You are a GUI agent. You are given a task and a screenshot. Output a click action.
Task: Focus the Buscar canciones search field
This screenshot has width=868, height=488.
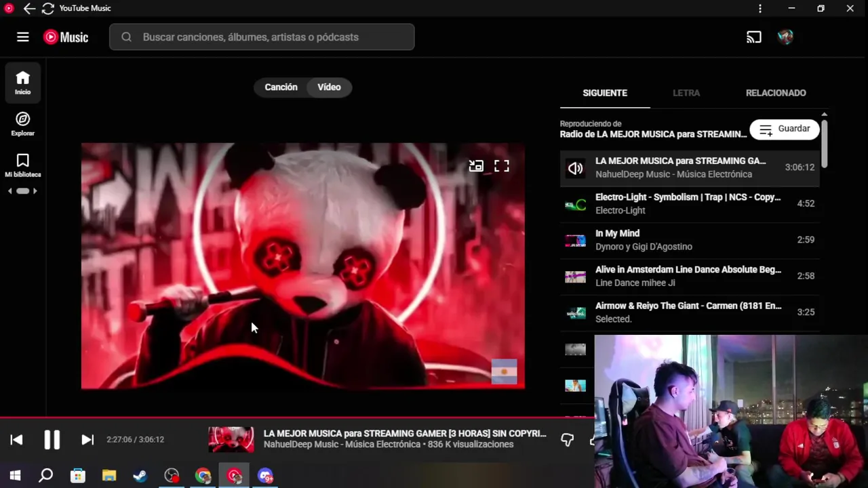(262, 37)
